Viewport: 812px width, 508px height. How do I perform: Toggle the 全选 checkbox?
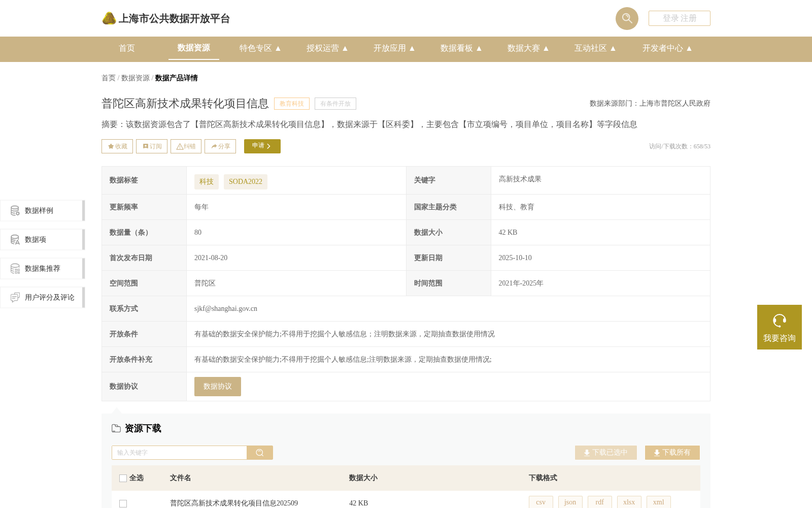(x=123, y=478)
